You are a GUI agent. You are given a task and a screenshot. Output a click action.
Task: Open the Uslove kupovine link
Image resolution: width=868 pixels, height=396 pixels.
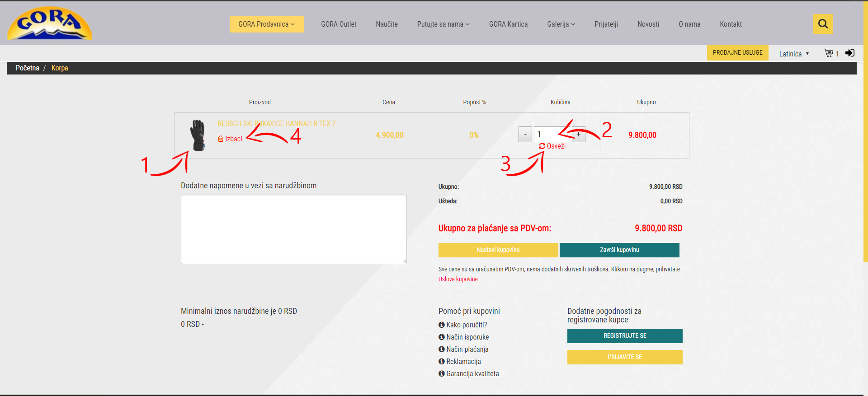pyautogui.click(x=458, y=279)
